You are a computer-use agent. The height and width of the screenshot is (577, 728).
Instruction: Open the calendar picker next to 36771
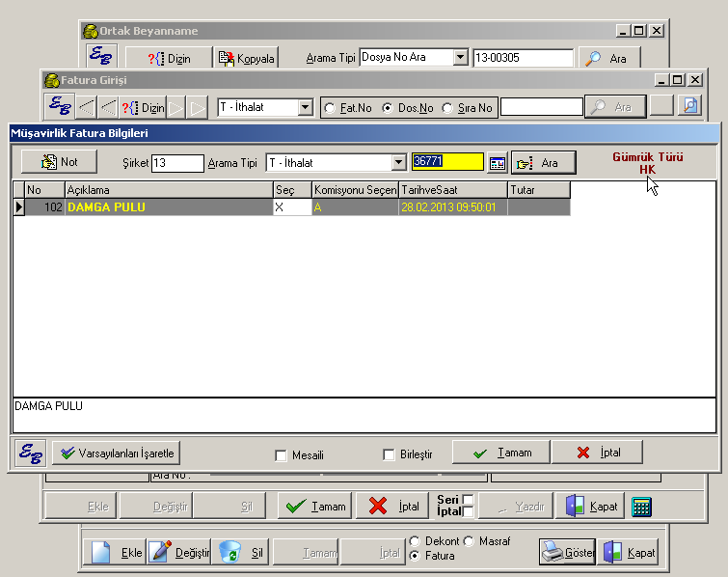tap(497, 163)
